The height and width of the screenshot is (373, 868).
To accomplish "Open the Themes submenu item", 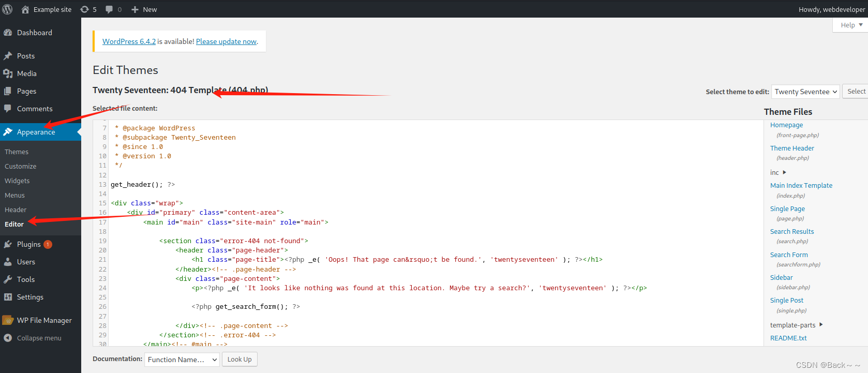I will click(x=17, y=152).
